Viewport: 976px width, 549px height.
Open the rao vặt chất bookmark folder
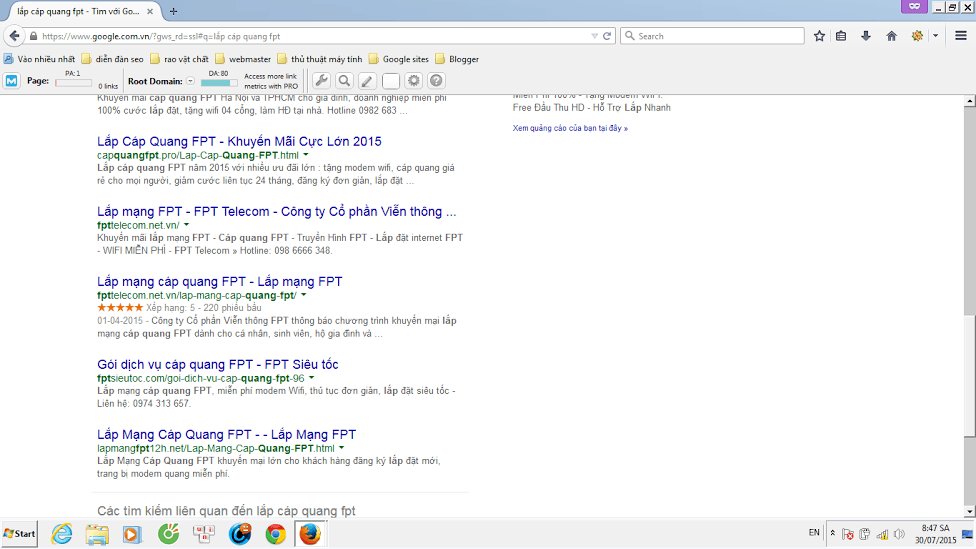[179, 59]
